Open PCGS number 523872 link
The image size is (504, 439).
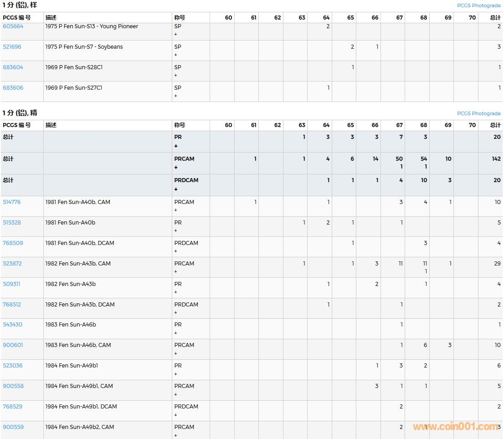pos(12,264)
